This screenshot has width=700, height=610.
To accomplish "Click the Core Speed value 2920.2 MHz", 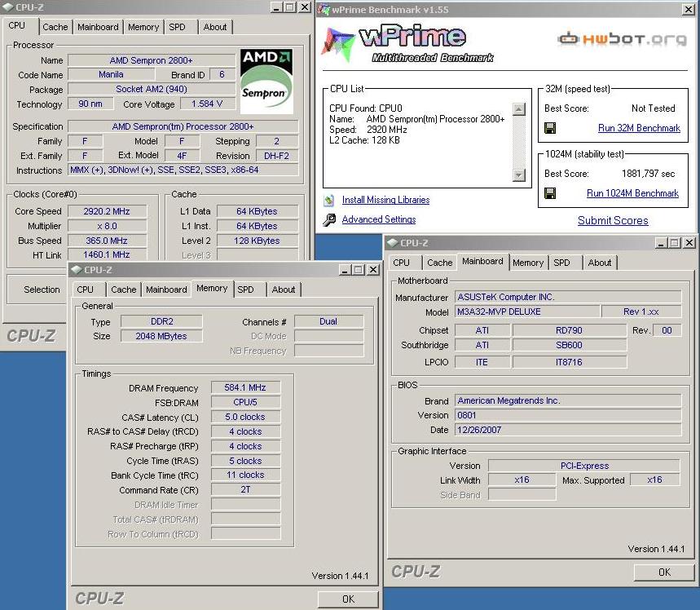I will [107, 211].
